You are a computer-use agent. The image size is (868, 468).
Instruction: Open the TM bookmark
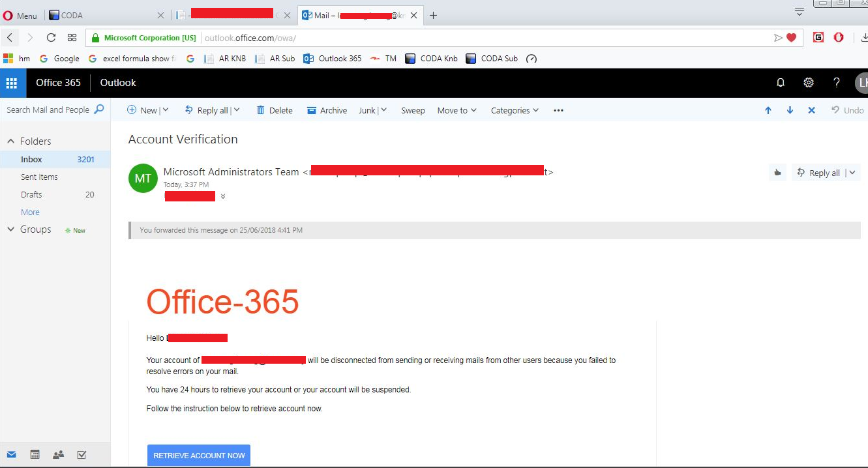click(383, 59)
